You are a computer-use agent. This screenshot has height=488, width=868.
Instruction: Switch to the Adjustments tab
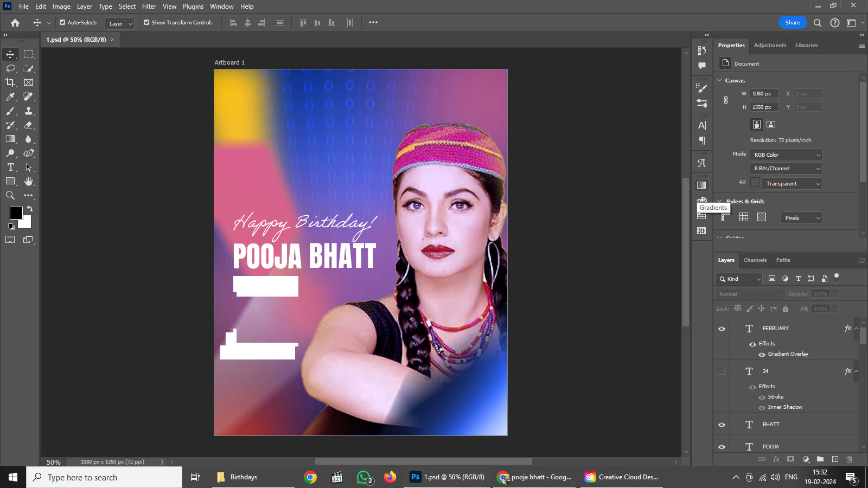[x=770, y=46]
